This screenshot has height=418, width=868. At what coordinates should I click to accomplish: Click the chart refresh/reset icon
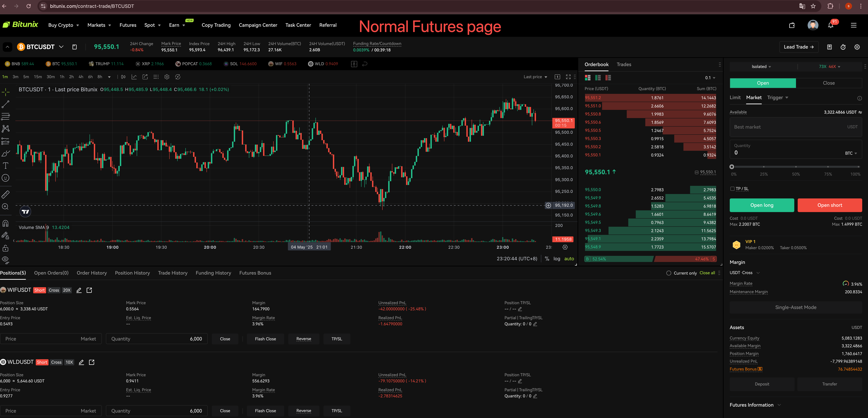178,77
